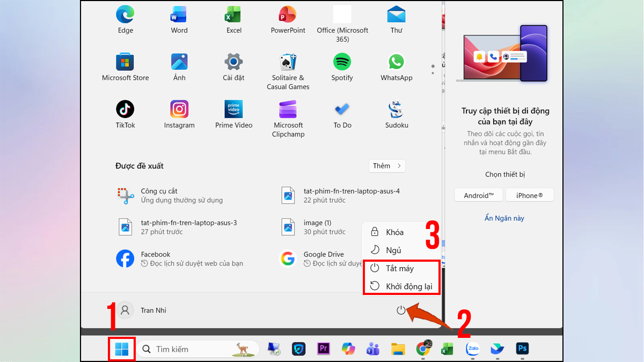Click the iPhone® device button
Image resolution: width=644 pixels, height=362 pixels.
pyautogui.click(x=529, y=195)
